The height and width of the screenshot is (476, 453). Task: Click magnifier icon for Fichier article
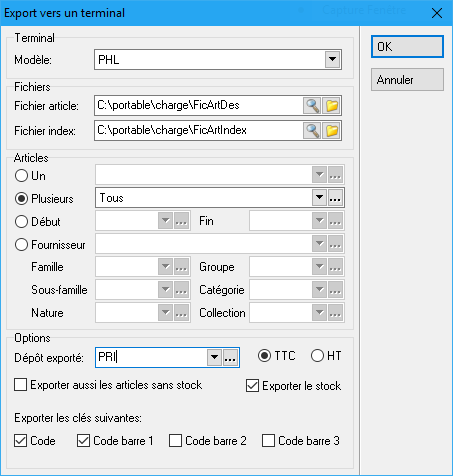(312, 106)
